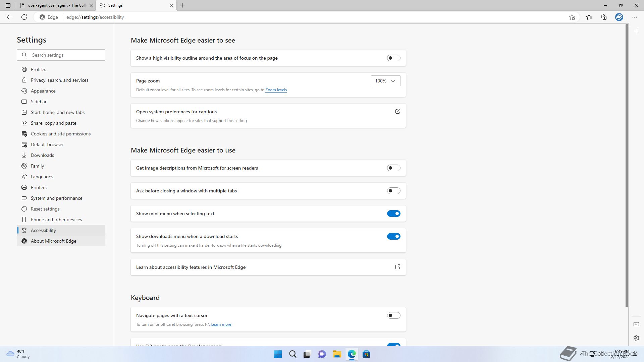The width and height of the screenshot is (644, 362).
Task: Toggle Ask before closing window with multiple tabs
Action: pos(393,191)
